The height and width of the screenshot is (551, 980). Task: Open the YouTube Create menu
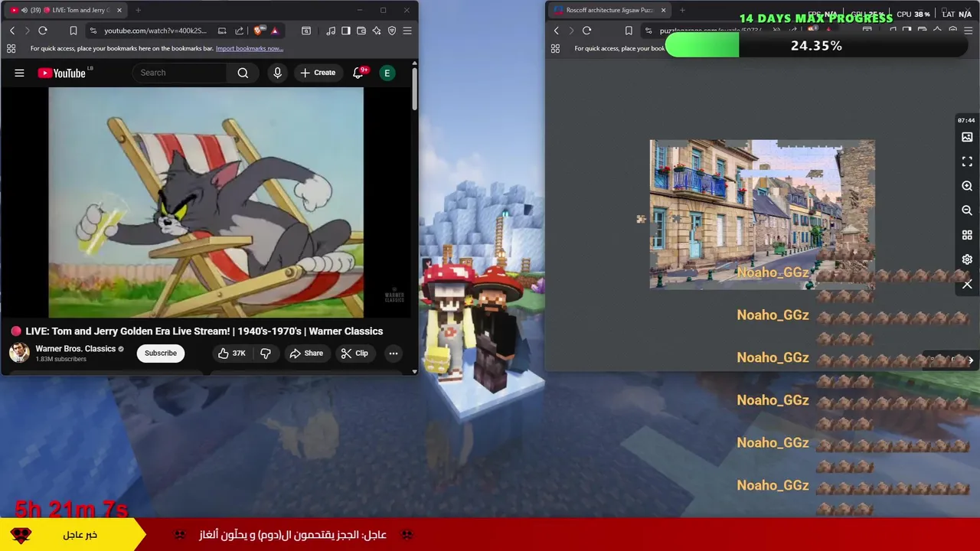318,73
